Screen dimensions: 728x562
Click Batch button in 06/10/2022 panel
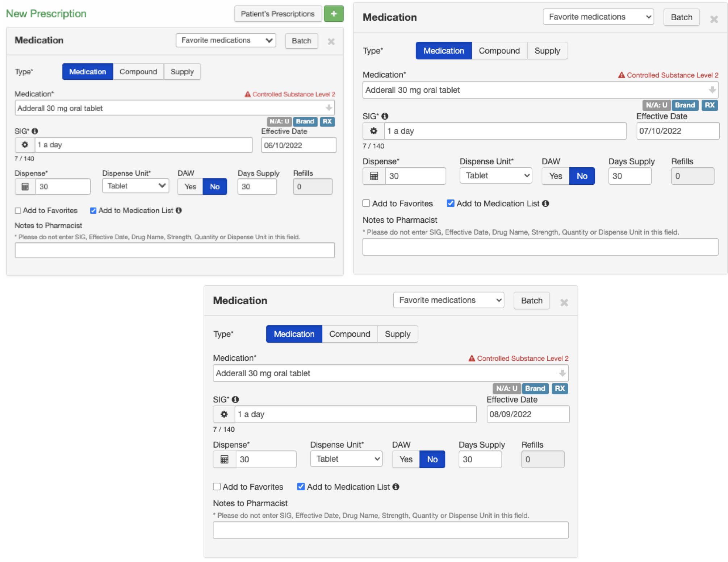tap(301, 41)
